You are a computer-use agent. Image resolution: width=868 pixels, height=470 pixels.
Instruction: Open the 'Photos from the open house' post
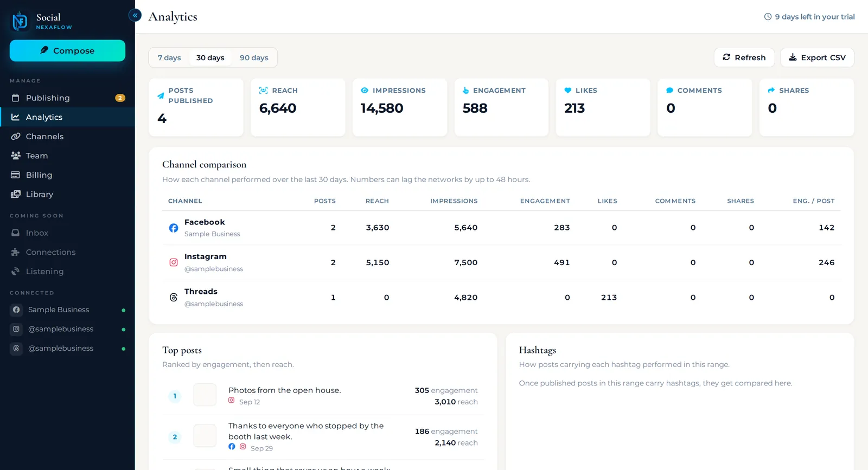285,390
